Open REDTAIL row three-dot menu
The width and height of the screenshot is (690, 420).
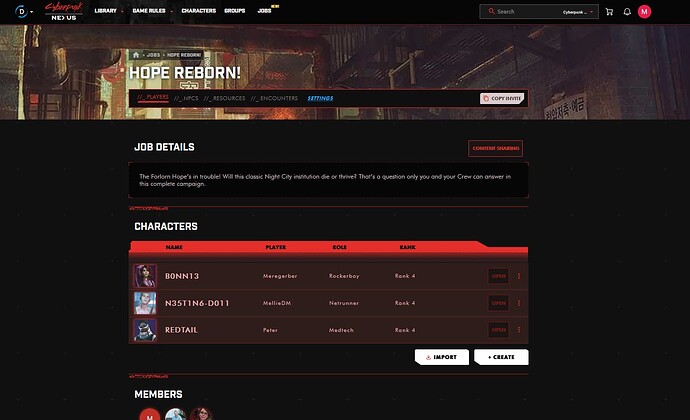[x=519, y=330]
